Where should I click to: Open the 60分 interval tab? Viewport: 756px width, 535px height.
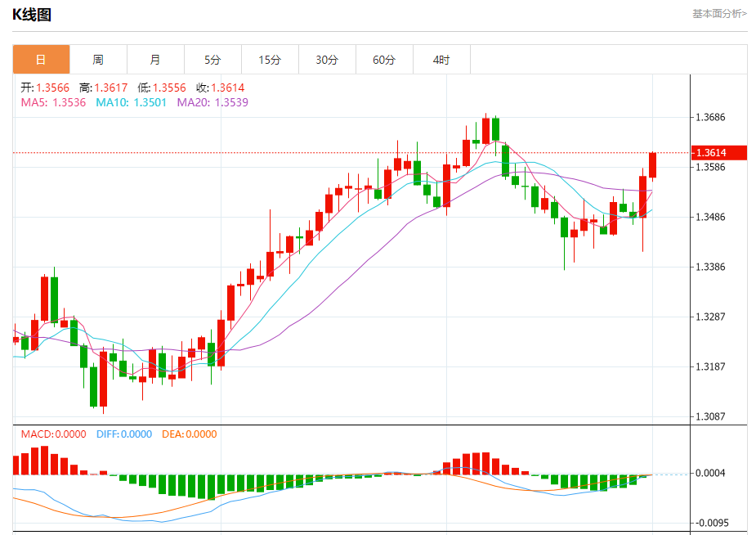click(x=384, y=60)
